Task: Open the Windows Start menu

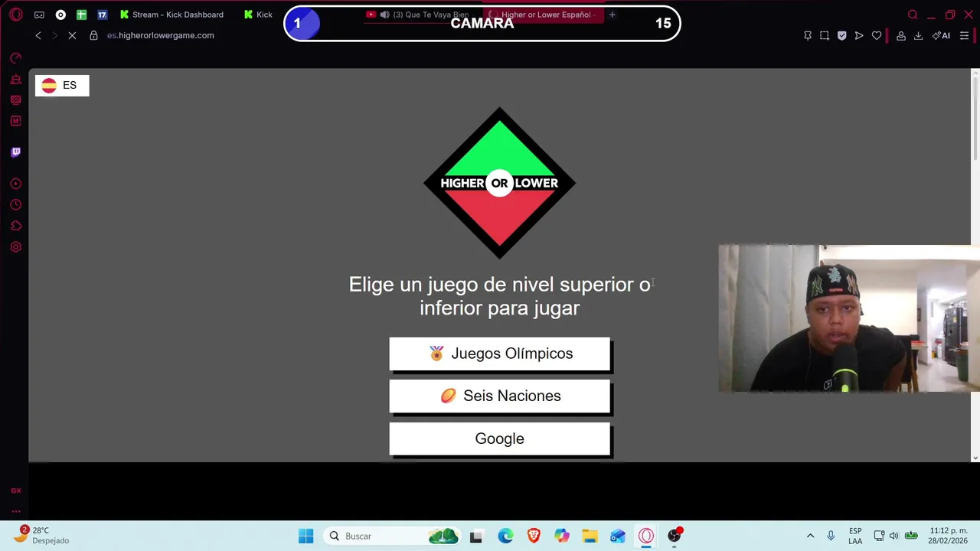Action: tap(305, 536)
